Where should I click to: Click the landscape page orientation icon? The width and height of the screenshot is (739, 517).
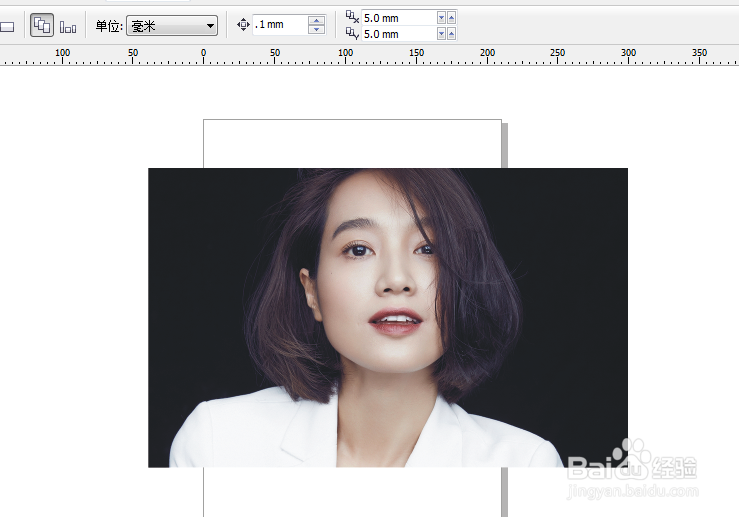coord(7,27)
